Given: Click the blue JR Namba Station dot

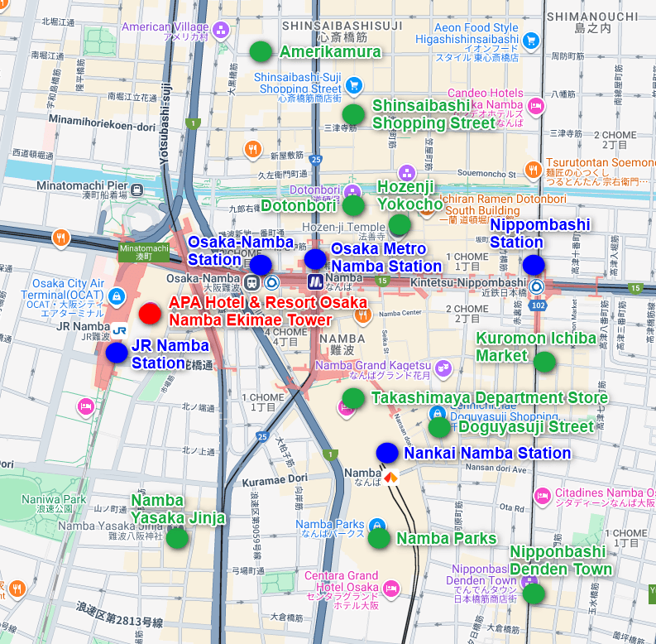Looking at the screenshot, I should click(117, 353).
